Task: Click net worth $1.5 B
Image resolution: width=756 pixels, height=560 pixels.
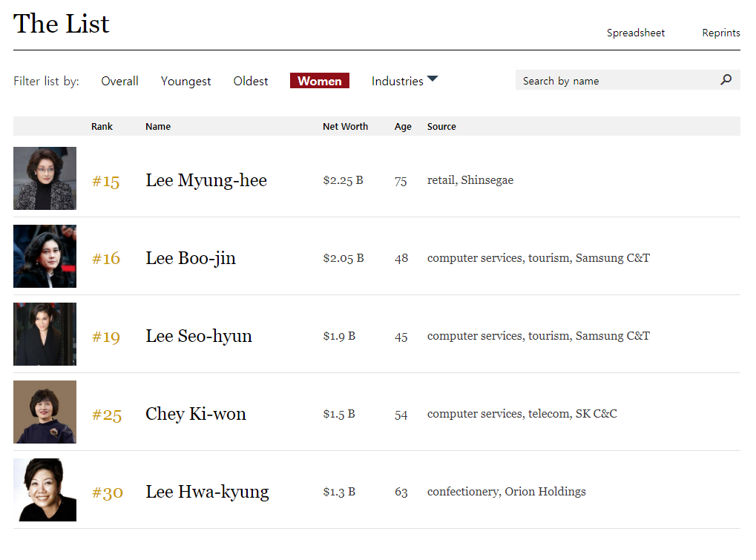Action: [339, 414]
